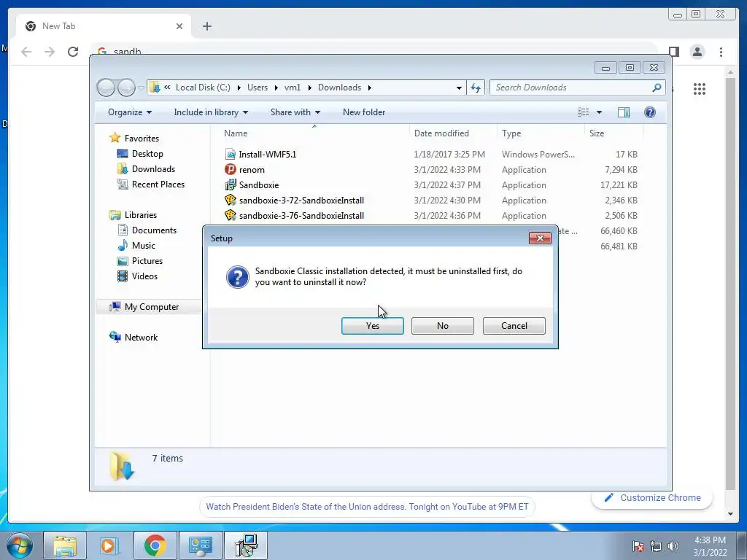Open My Computer in navigation pane
The height and width of the screenshot is (560, 747).
[x=152, y=307]
